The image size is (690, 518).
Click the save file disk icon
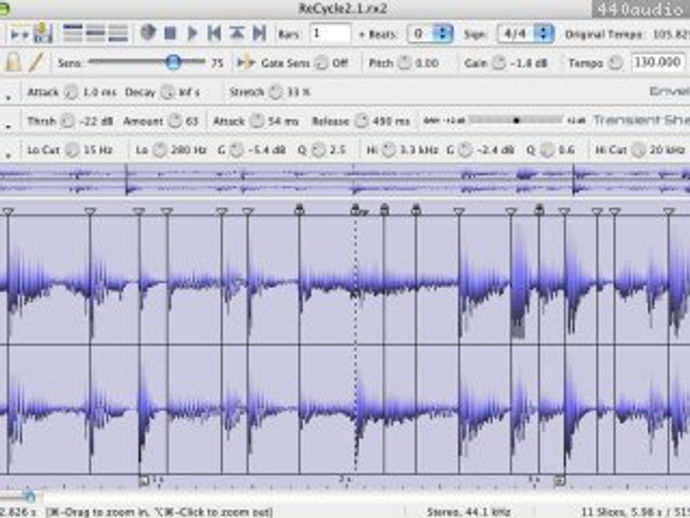(43, 33)
